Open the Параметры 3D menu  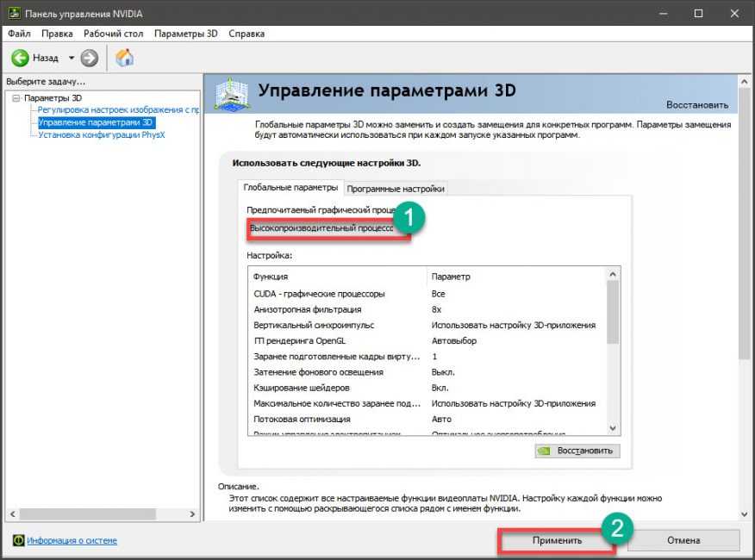pyautogui.click(x=186, y=34)
